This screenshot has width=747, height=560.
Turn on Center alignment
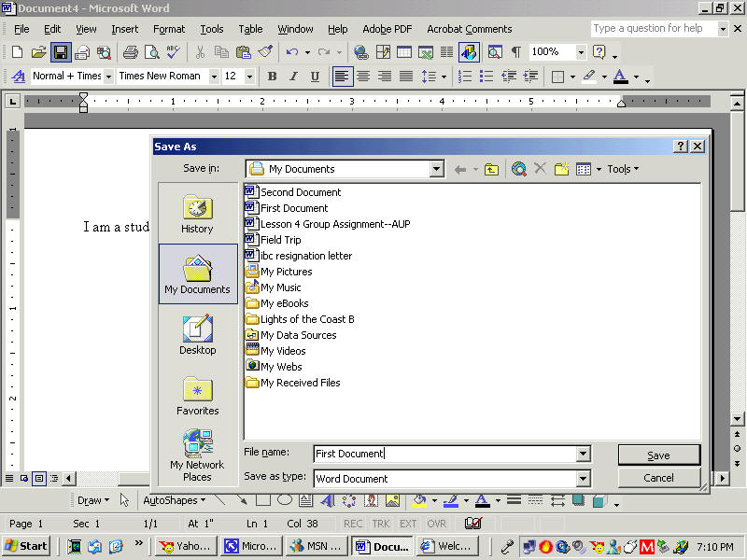click(x=363, y=77)
